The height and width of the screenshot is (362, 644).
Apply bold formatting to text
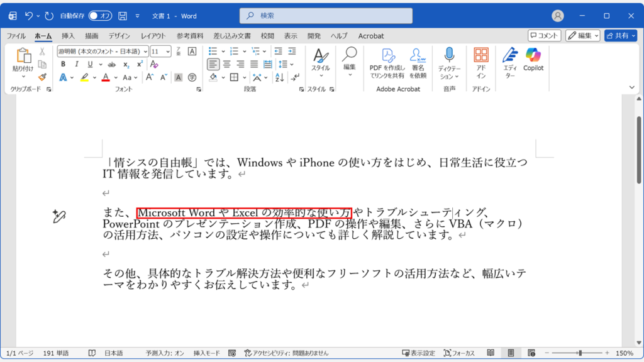(63, 64)
